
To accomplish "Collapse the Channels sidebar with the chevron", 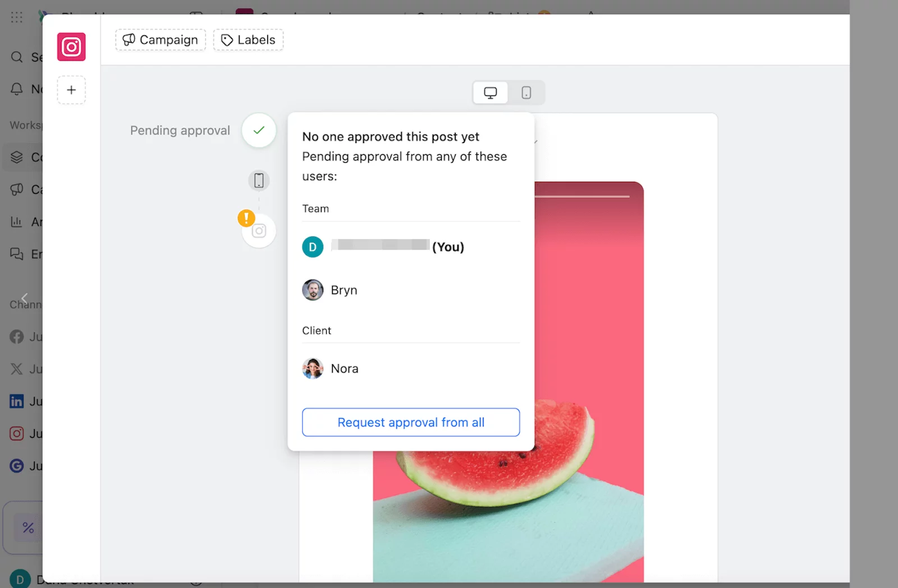I will [x=24, y=298].
